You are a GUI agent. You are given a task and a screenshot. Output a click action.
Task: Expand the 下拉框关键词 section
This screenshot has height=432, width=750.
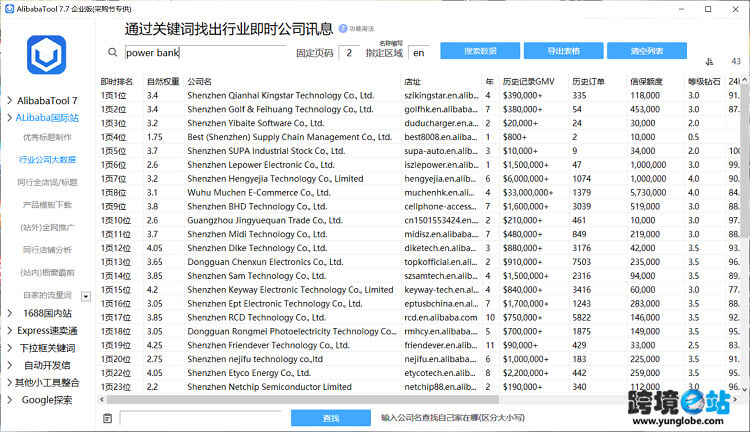[10, 348]
